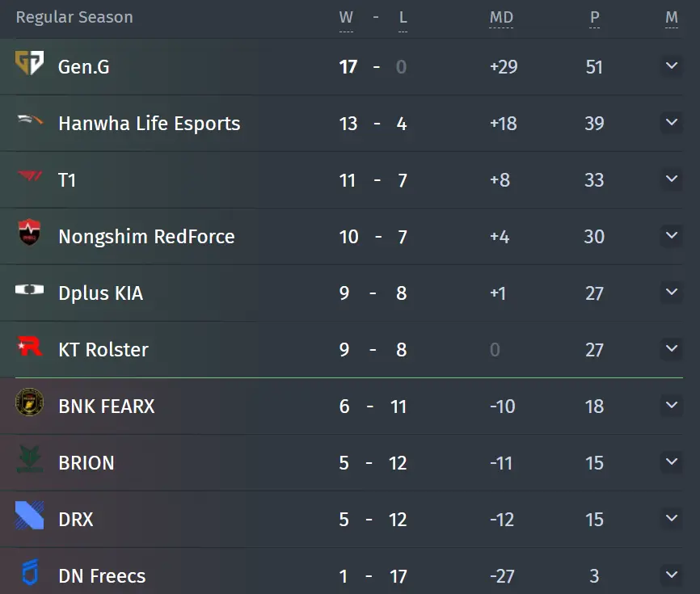Expand match details for KT Rolster
The image size is (700, 594).
pos(672,348)
